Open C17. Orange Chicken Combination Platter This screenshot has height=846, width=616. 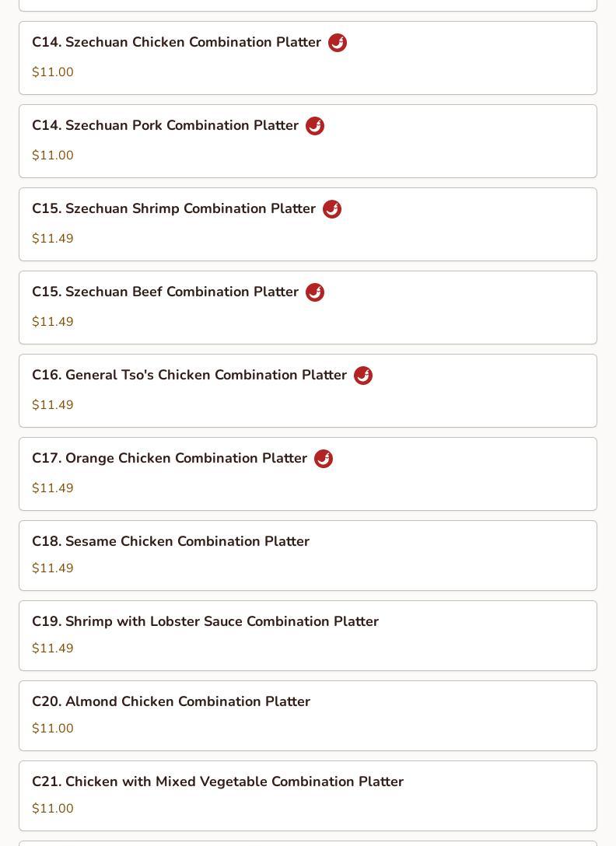coord(170,459)
